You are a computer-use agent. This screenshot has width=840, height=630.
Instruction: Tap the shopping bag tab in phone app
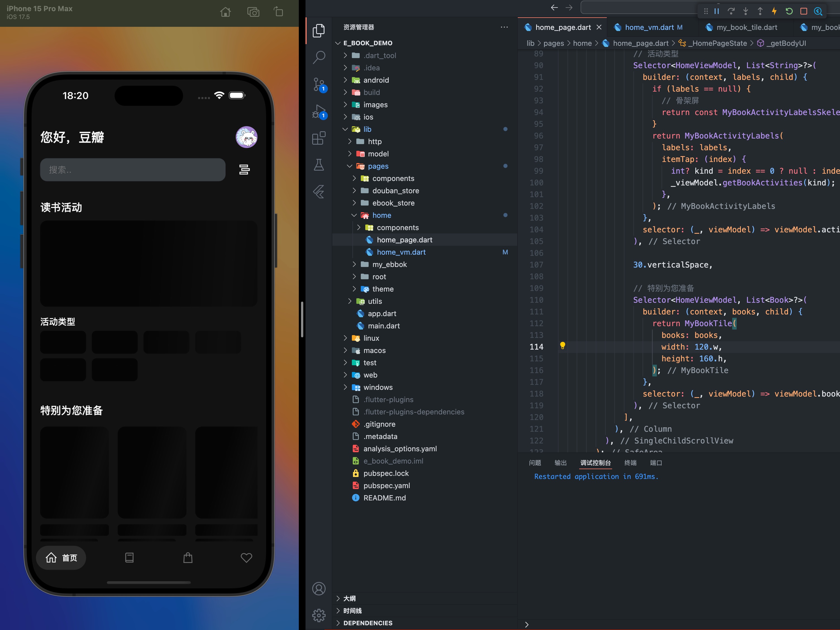coord(188,557)
